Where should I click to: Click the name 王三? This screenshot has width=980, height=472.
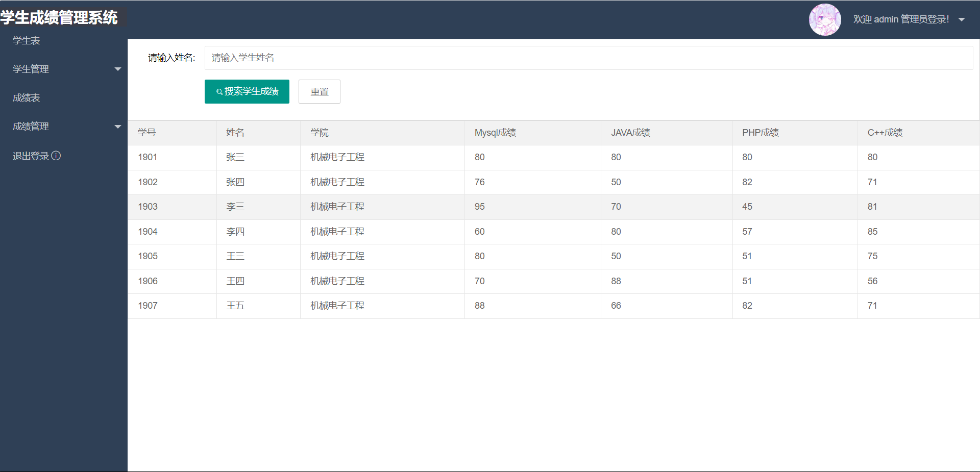235,256
